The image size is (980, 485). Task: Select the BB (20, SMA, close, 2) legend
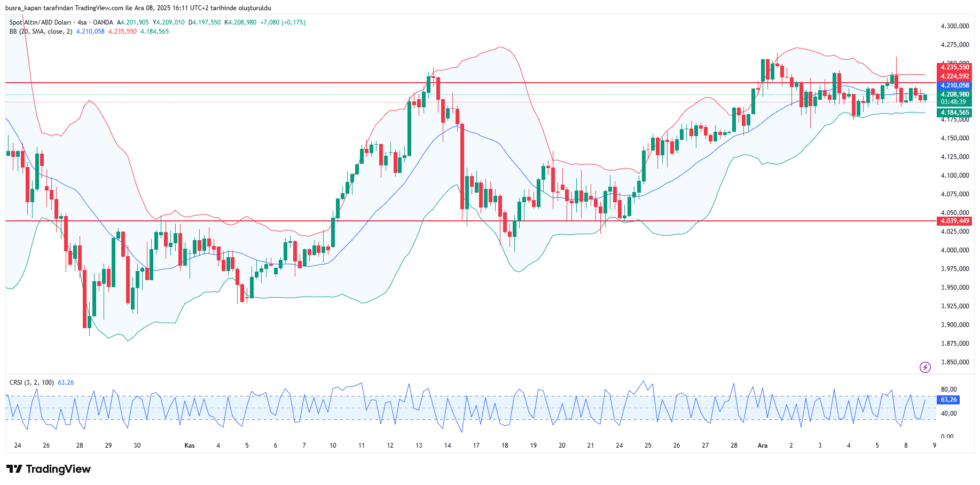41,31
